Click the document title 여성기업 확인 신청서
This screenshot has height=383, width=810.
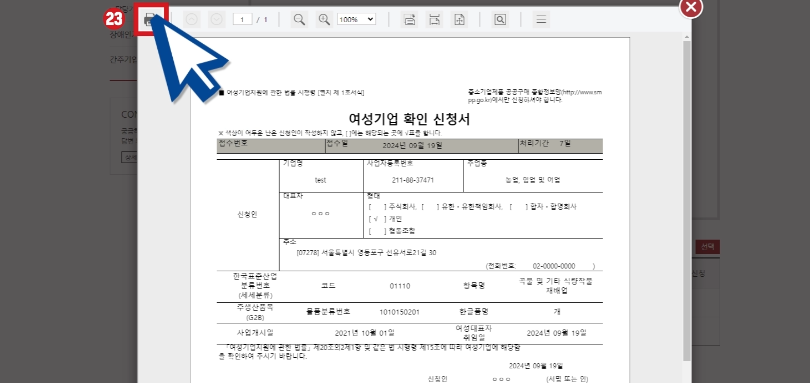(409, 119)
